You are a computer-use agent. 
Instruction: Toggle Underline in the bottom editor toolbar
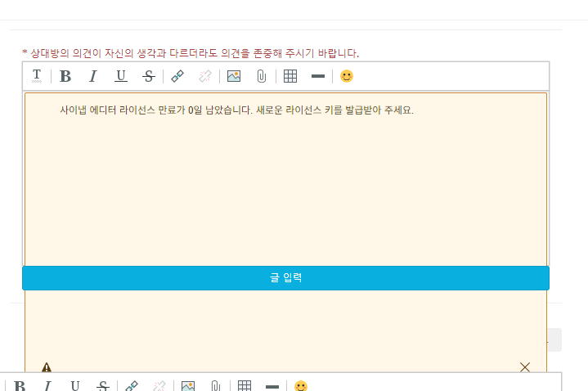pyautogui.click(x=75, y=386)
